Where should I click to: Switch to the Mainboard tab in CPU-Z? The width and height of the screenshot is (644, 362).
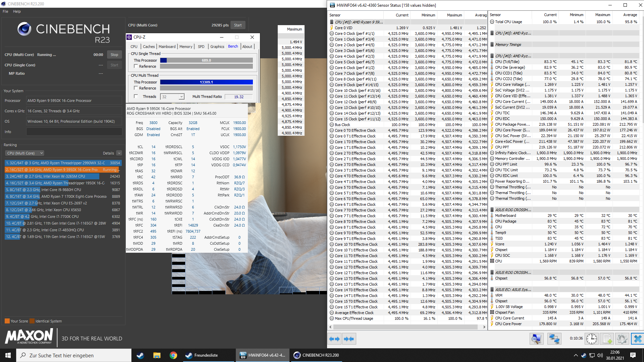pyautogui.click(x=167, y=47)
